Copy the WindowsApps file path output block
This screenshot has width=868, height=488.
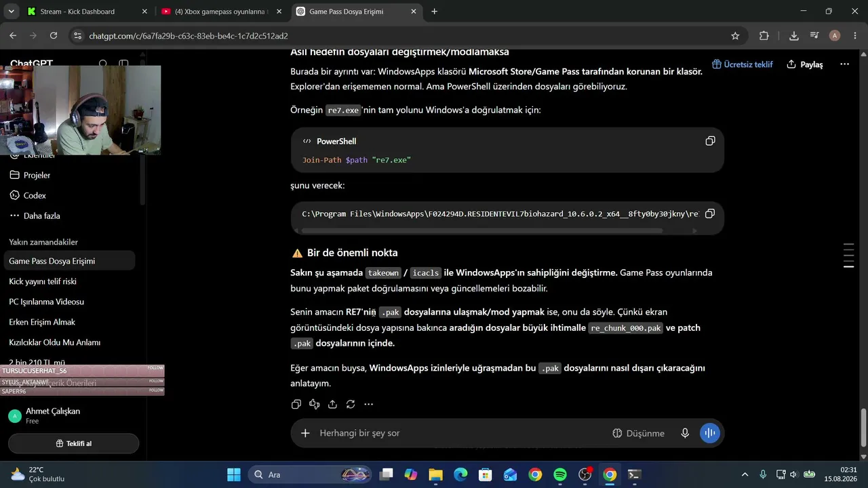click(x=710, y=213)
